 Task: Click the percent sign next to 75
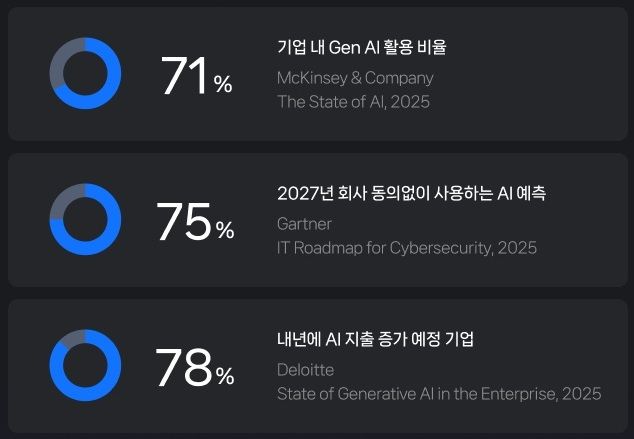225,232
